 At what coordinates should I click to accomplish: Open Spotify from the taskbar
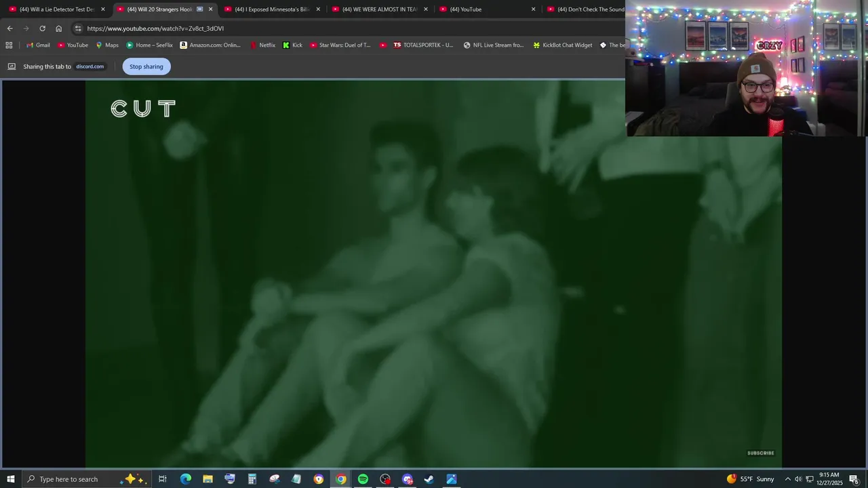pos(363,479)
